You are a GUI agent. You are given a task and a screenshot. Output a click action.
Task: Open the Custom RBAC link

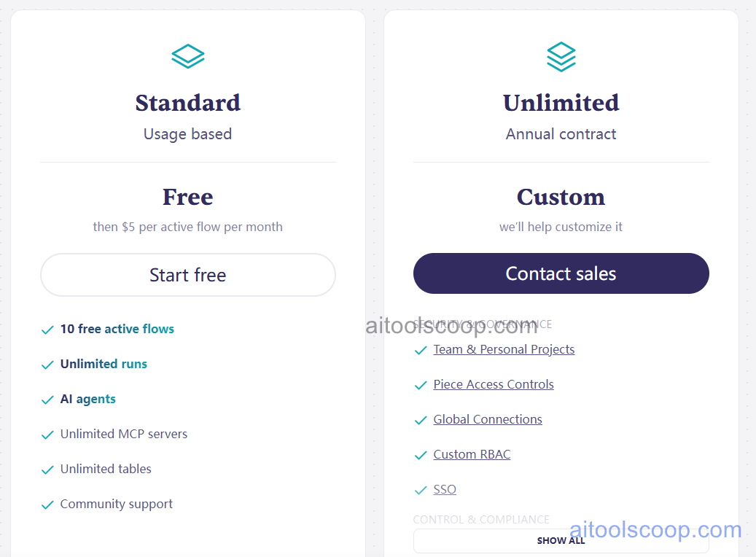(472, 454)
